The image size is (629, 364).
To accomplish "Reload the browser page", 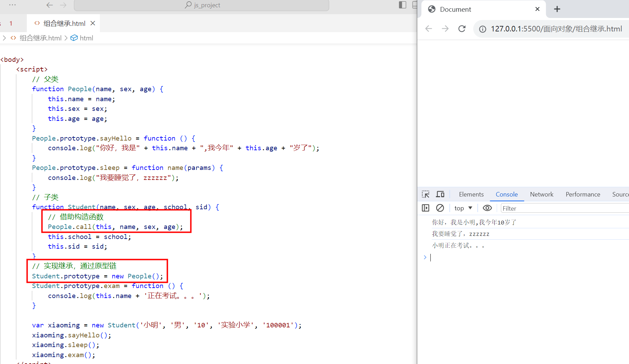I will click(x=462, y=29).
